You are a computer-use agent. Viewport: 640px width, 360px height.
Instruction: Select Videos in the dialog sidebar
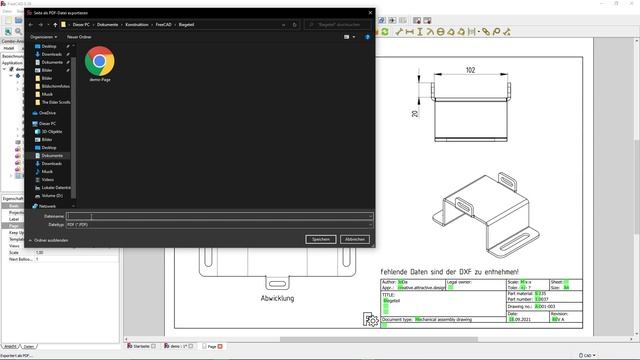(47, 180)
